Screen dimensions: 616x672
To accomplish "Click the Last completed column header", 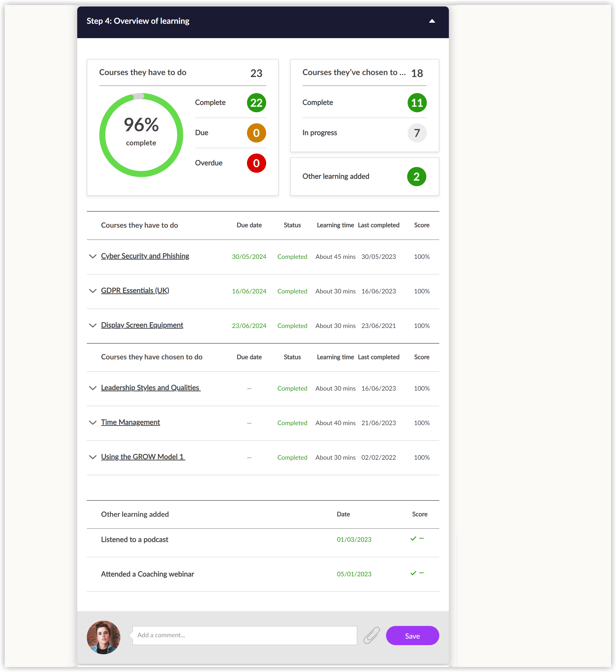I will click(x=379, y=225).
